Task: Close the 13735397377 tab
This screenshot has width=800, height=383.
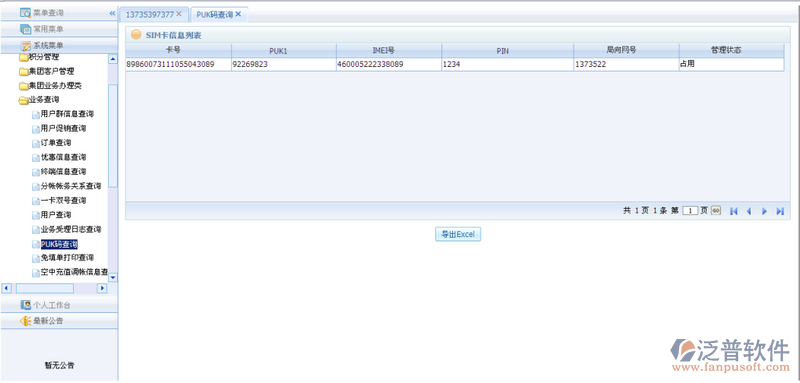Action: click(x=179, y=14)
